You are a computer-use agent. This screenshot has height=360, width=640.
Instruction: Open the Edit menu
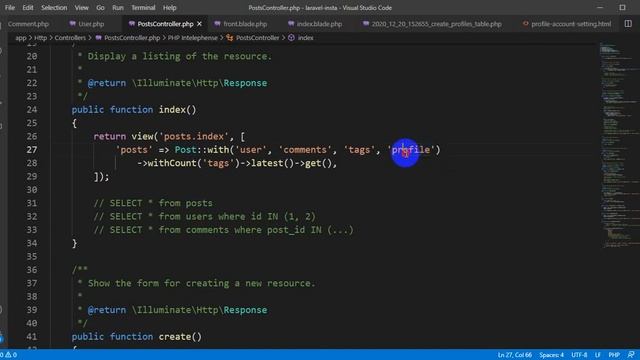[28, 8]
